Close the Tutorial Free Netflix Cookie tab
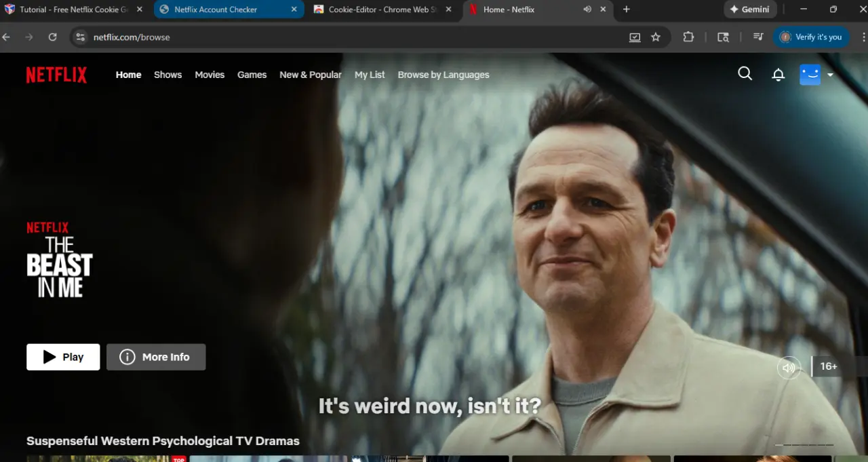Viewport: 868px width, 462px height. click(139, 9)
